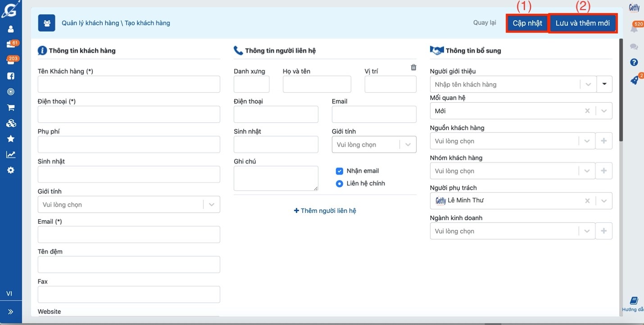Open settings gear in left sidebar
Viewport: 644px width, 325px height.
[x=11, y=170]
